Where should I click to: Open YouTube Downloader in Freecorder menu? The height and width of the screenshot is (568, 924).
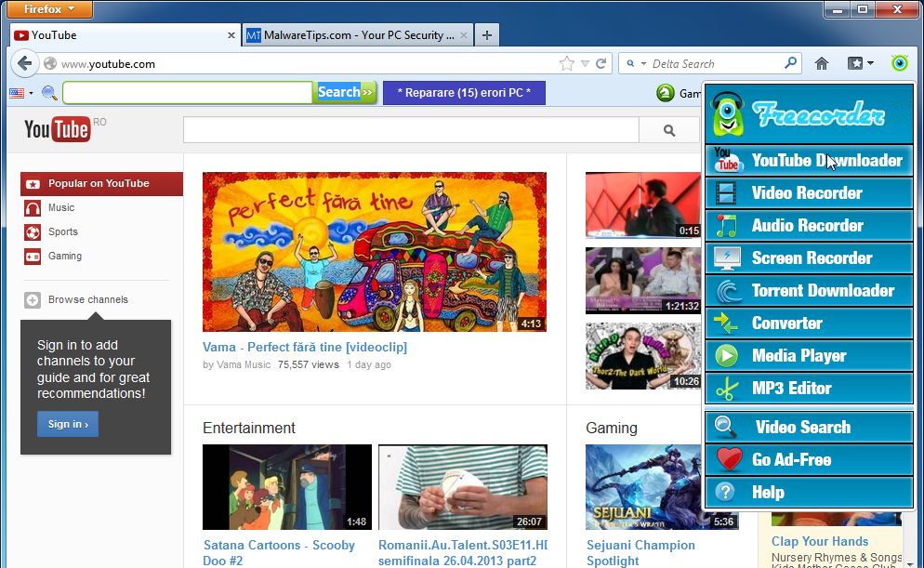[x=809, y=161]
